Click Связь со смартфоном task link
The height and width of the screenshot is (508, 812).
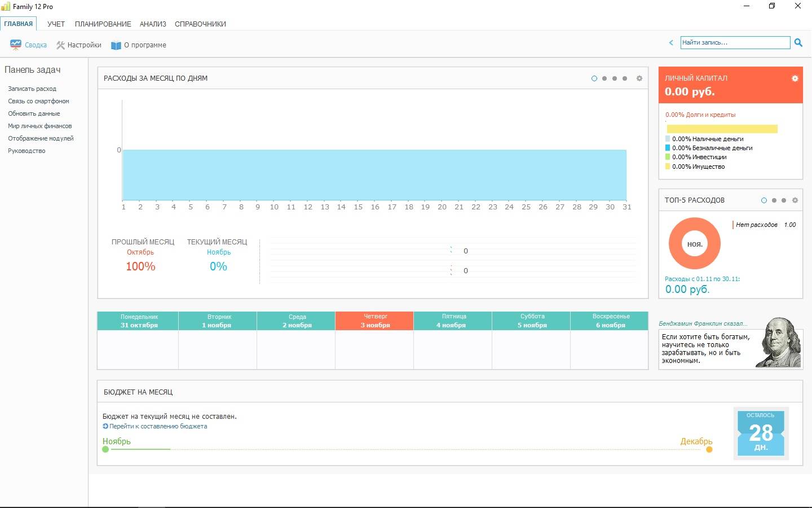(38, 101)
